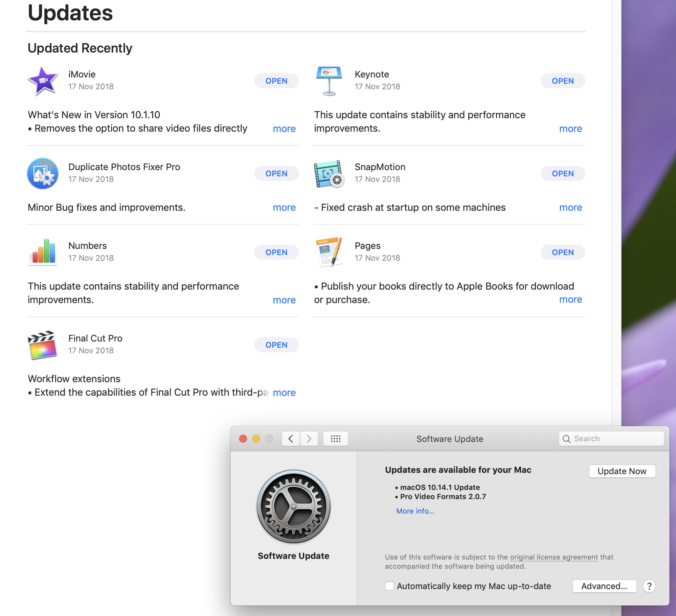The height and width of the screenshot is (616, 676).
Task: Enable Automatically keep my Mac up-to-date
Action: tap(389, 586)
